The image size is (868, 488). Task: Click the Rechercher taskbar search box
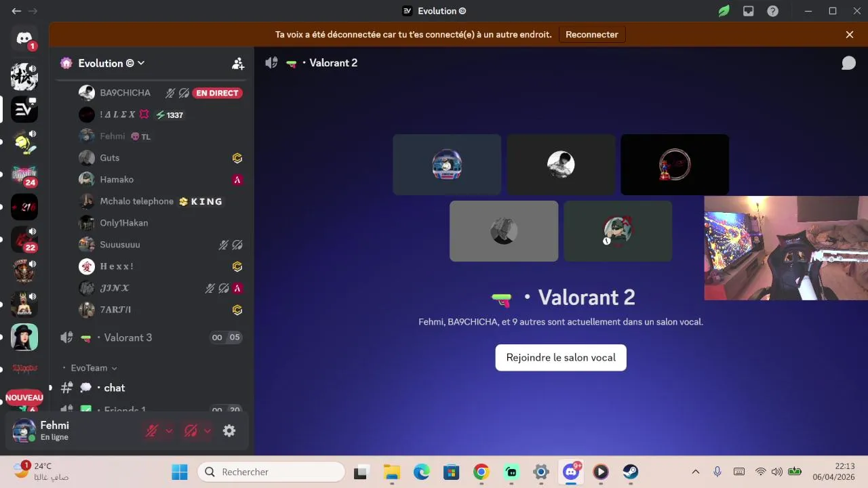[271, 472]
